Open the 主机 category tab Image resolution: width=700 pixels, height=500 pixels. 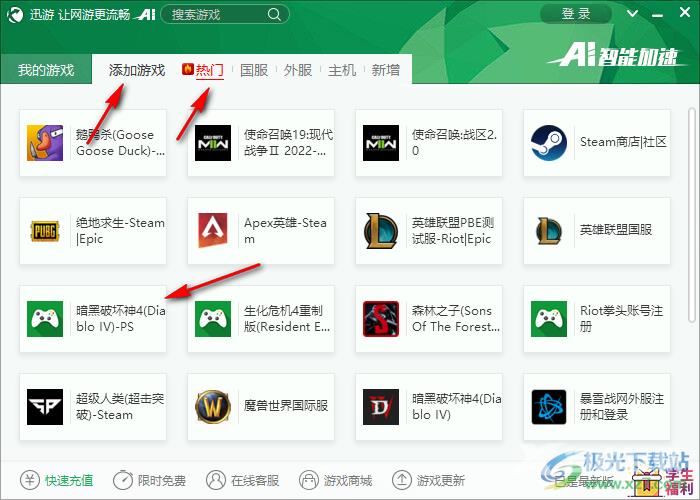click(x=342, y=70)
